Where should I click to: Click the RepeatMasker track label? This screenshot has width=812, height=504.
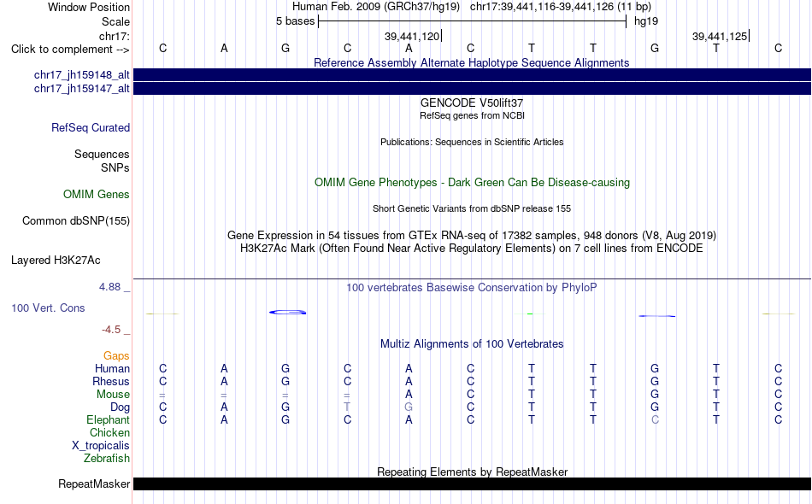94,483
